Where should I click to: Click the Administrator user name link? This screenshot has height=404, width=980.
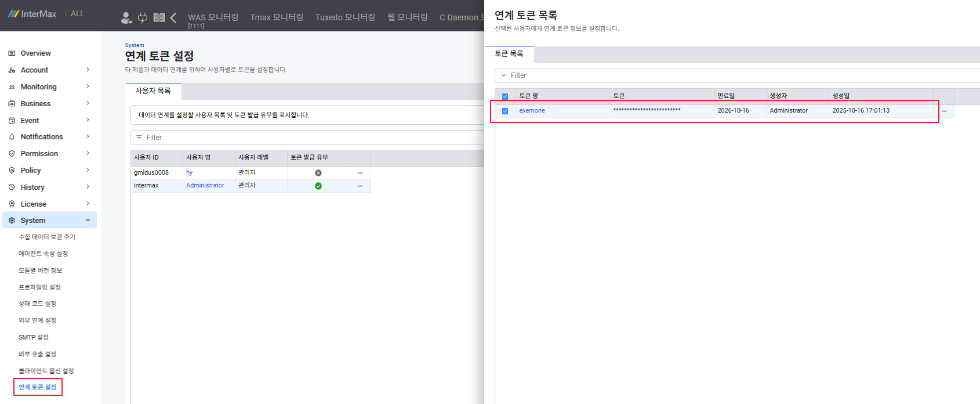point(205,186)
